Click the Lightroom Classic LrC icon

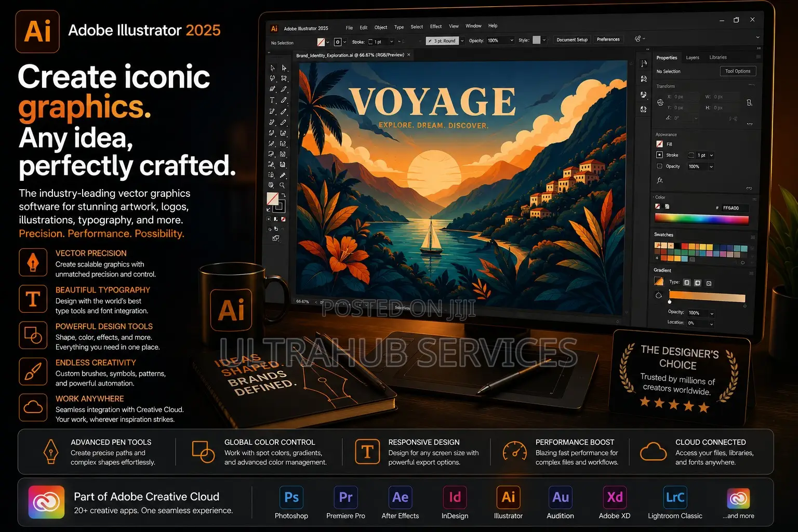[675, 497]
